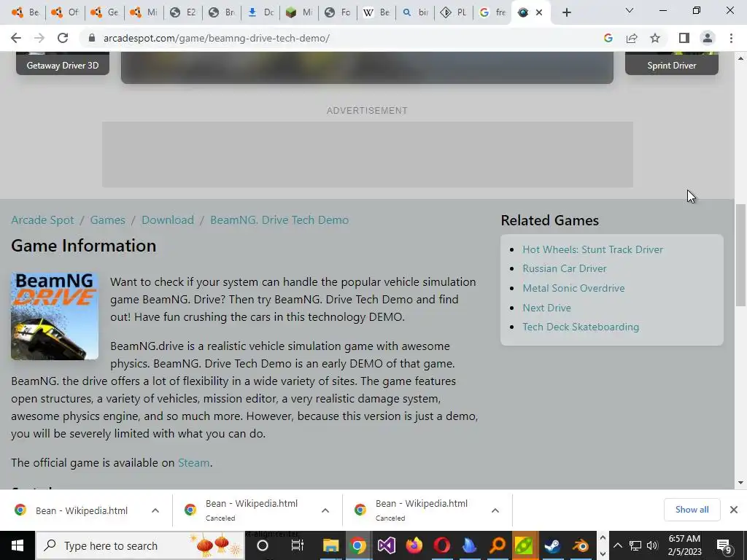Open the Games breadcrumb link
The image size is (747, 560).
click(x=108, y=220)
